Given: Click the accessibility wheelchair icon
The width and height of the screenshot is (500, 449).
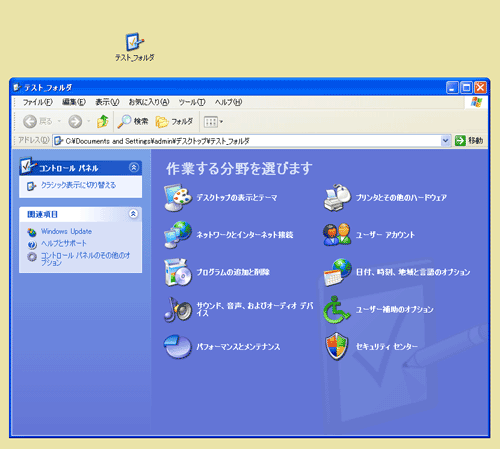Looking at the screenshot, I should tap(337, 309).
